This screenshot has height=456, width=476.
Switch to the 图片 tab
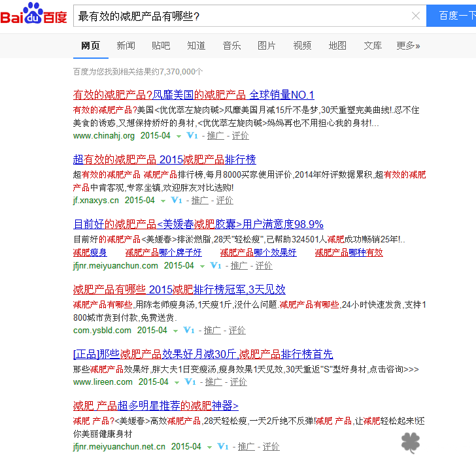(267, 46)
